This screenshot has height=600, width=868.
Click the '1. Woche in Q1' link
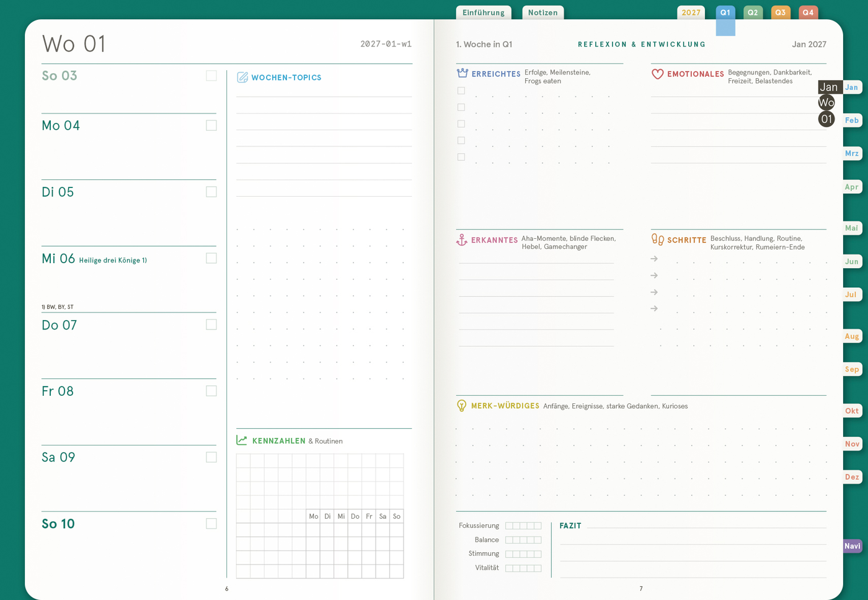click(x=484, y=44)
